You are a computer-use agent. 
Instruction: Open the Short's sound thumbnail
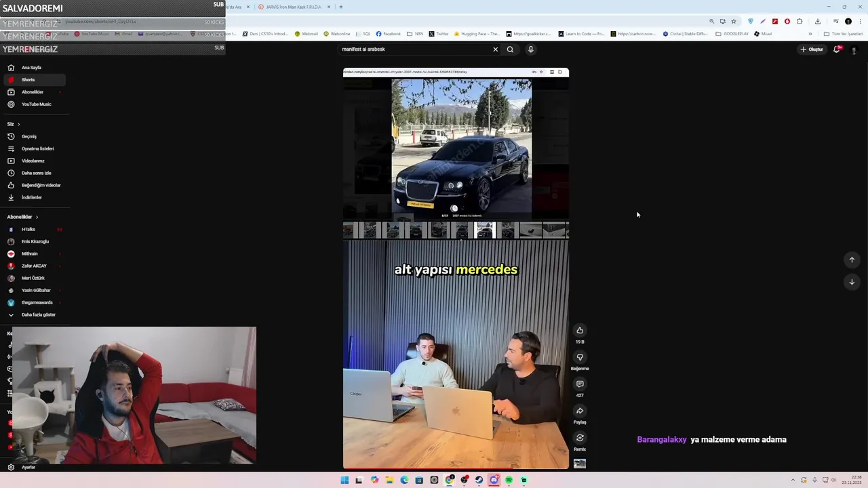tap(580, 464)
